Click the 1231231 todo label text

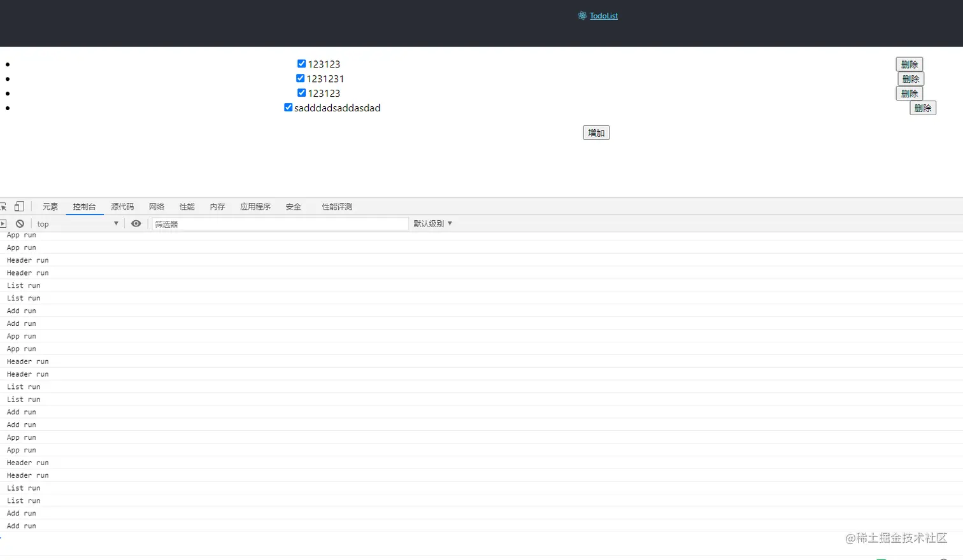coord(325,79)
